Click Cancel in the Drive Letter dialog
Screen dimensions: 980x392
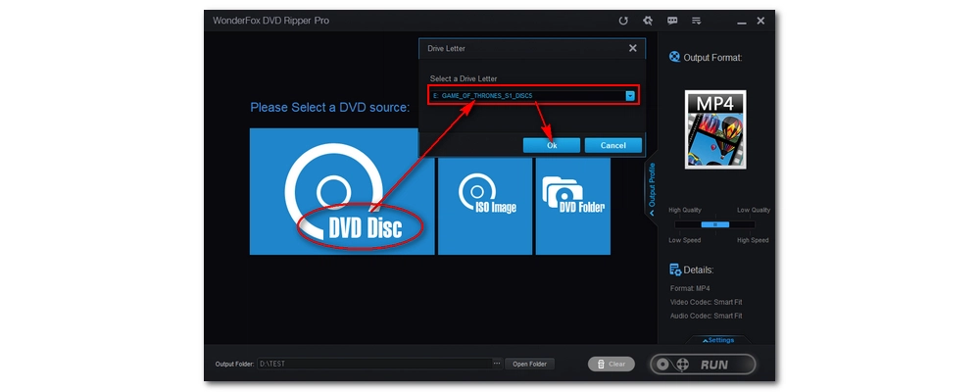point(613,145)
